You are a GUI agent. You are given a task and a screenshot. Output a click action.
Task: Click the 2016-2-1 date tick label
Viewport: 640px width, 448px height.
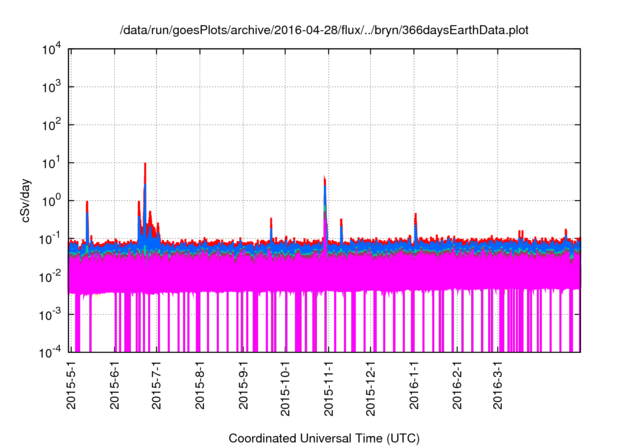tap(457, 385)
